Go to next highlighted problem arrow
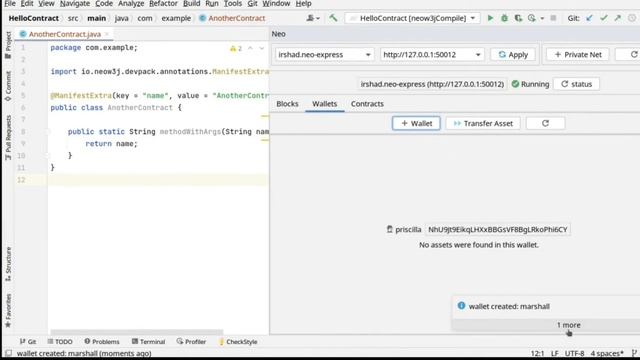Viewport: 640px width, 360px height. point(262,48)
